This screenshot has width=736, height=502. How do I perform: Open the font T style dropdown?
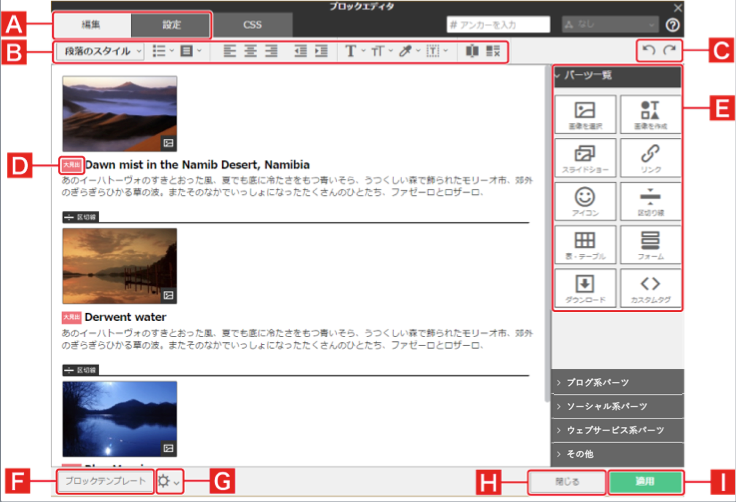point(354,51)
